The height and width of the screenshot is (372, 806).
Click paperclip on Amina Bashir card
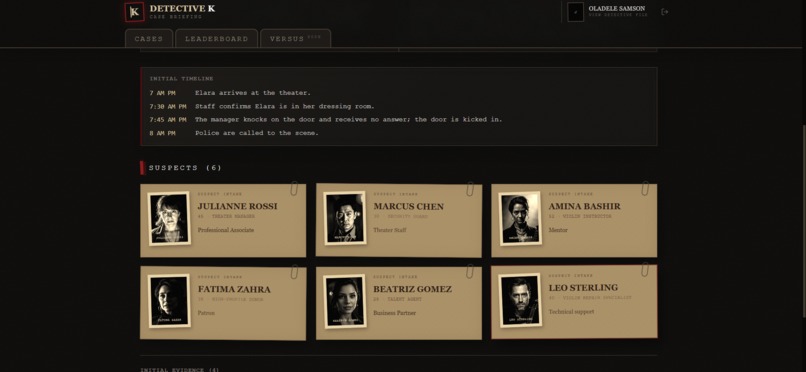coord(645,189)
